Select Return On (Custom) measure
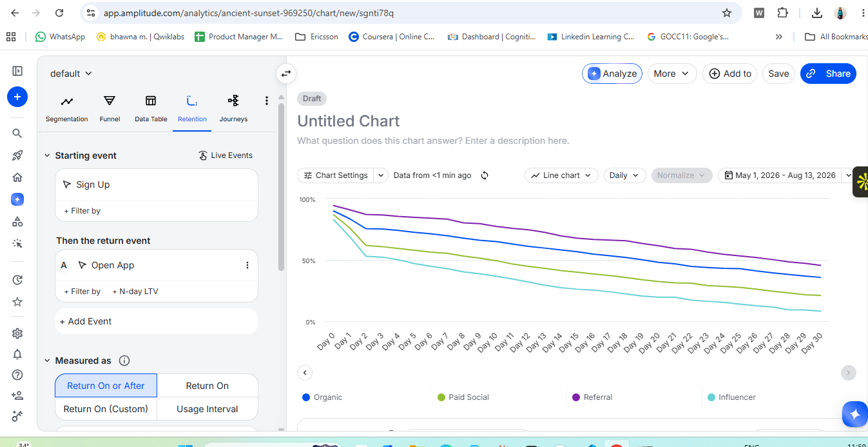Image resolution: width=868 pixels, height=447 pixels. tap(106, 409)
